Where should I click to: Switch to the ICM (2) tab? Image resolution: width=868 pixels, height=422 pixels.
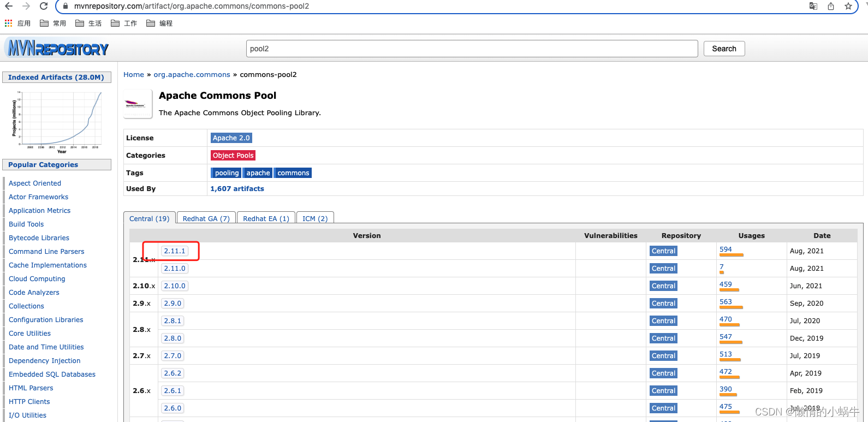(x=315, y=218)
